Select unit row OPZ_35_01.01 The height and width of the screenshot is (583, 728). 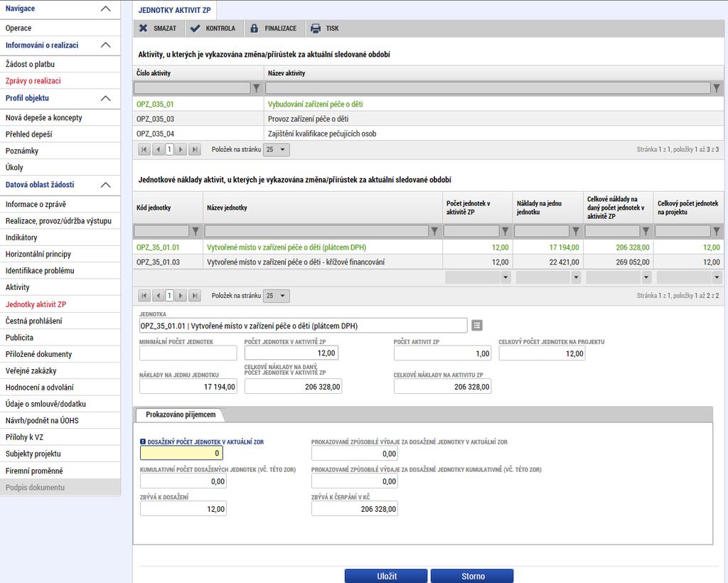(x=428, y=247)
